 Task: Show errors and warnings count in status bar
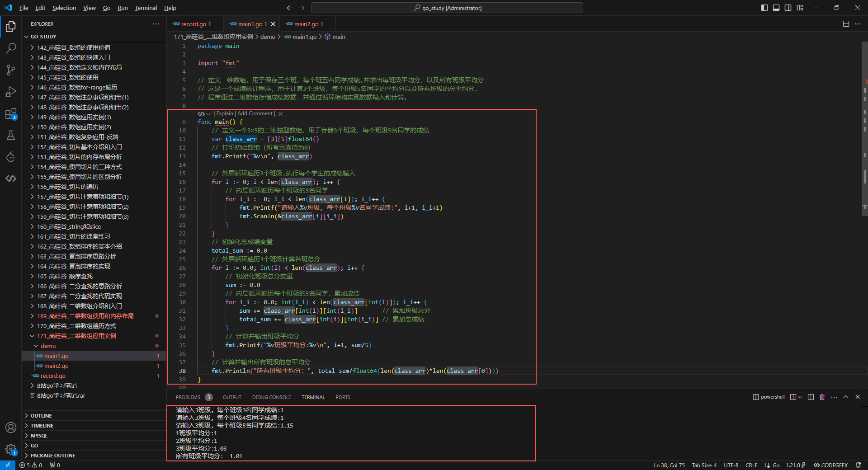pos(31,465)
